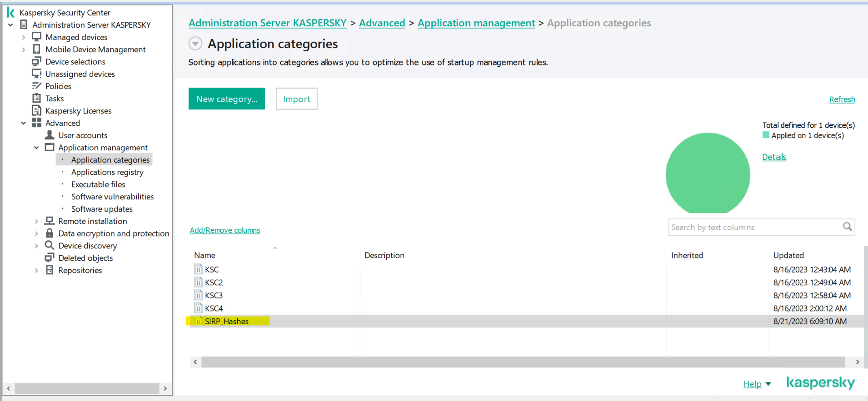Select Executable files in the tree
The image size is (868, 401).
tap(98, 184)
